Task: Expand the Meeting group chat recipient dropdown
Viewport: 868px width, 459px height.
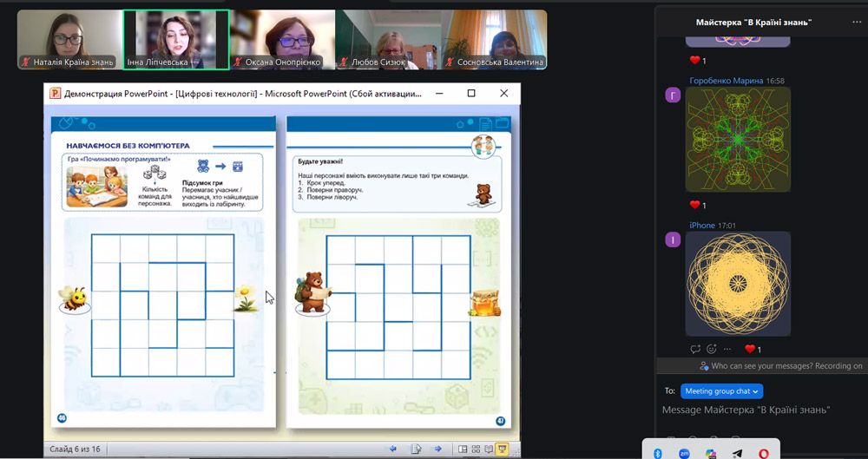Action: pyautogui.click(x=721, y=391)
